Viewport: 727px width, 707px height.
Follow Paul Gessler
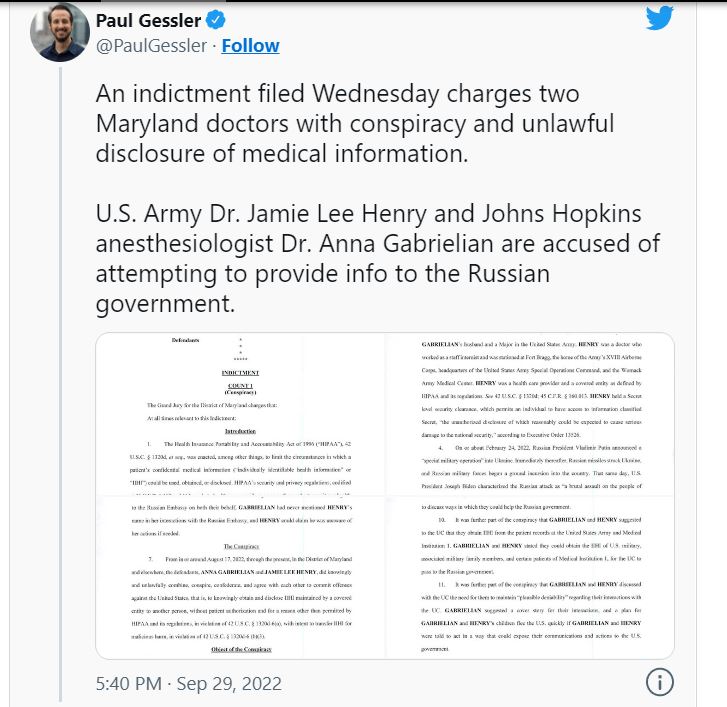(x=250, y=46)
